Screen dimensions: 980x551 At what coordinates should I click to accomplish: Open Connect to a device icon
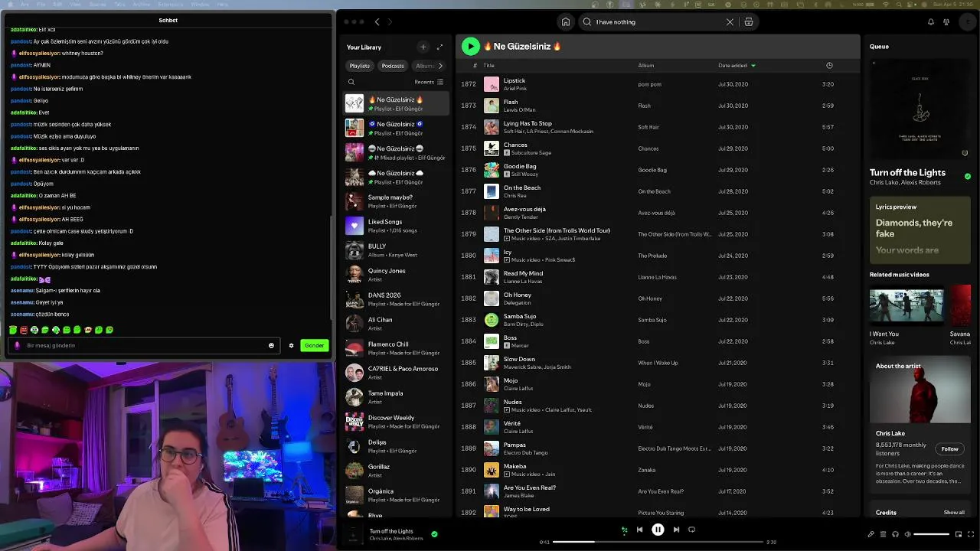(895, 534)
